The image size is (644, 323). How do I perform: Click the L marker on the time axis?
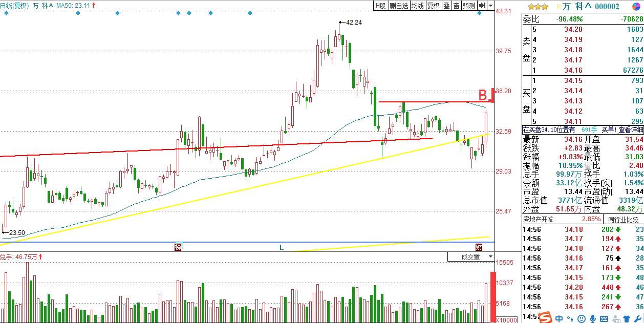click(x=281, y=247)
